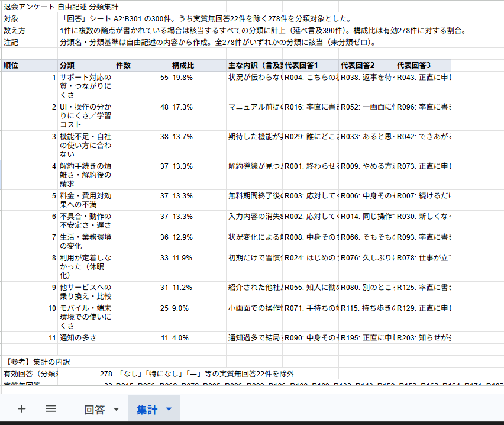Image resolution: width=504 pixels, height=425 pixels.
Task: Select the 順位 header cell
Action: point(30,65)
